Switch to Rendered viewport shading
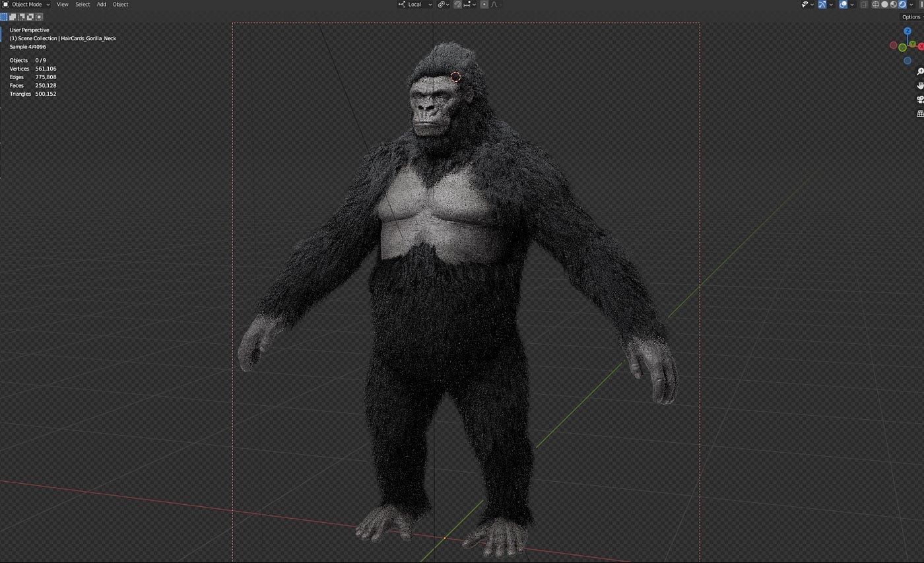The height and width of the screenshot is (563, 924). pos(902,5)
